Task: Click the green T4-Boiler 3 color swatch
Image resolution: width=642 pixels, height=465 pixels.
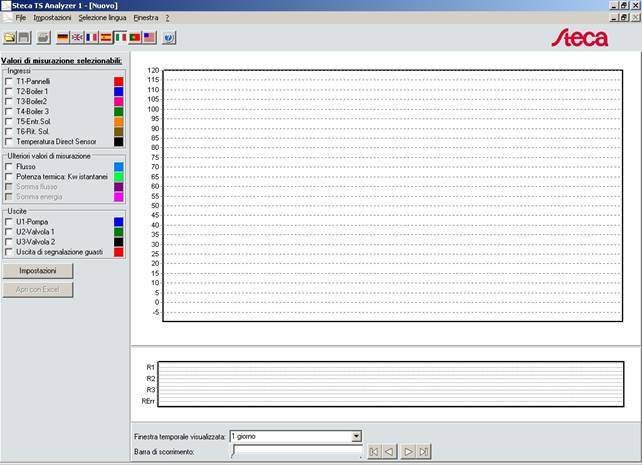Action: point(118,111)
